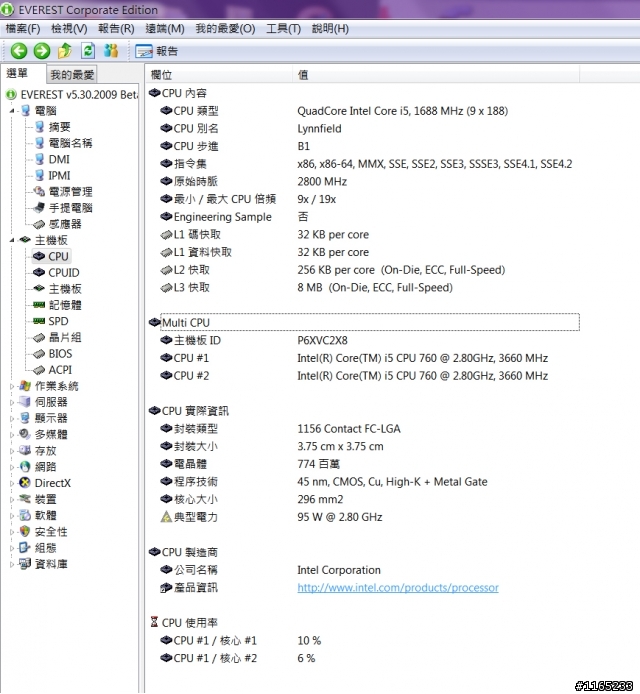Expand the 伺服器 tree node

(x=12, y=402)
